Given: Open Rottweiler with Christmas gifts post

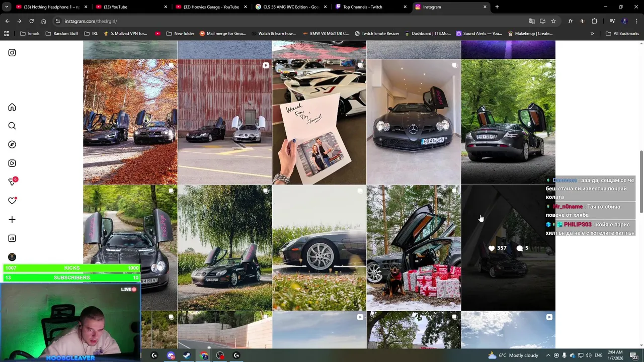Looking at the screenshot, I should (x=414, y=248).
